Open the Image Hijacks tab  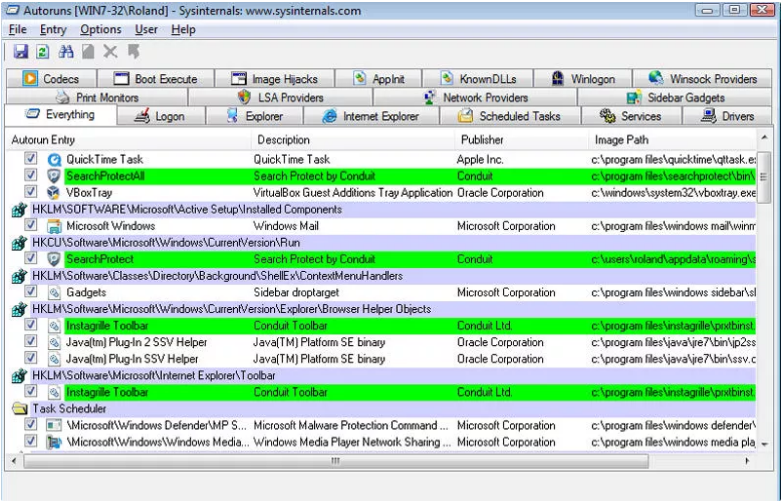tap(274, 79)
